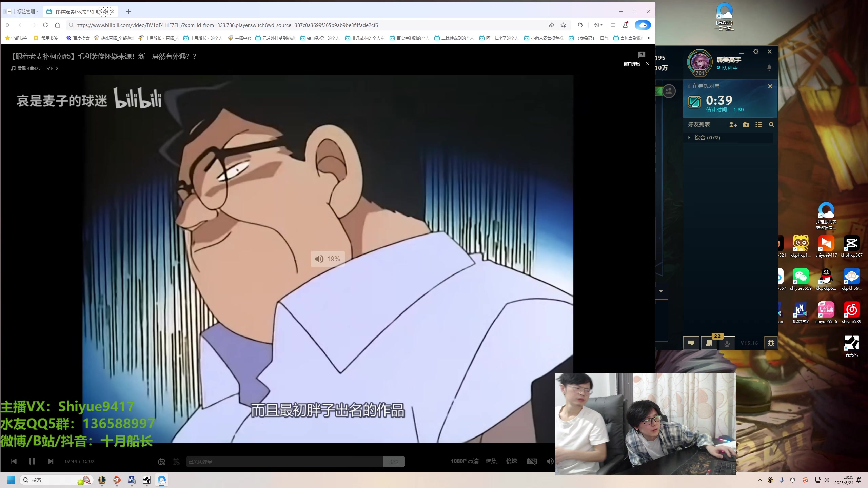Open League of Legends from the taskbar
The height and width of the screenshot is (488, 868).
click(x=102, y=480)
